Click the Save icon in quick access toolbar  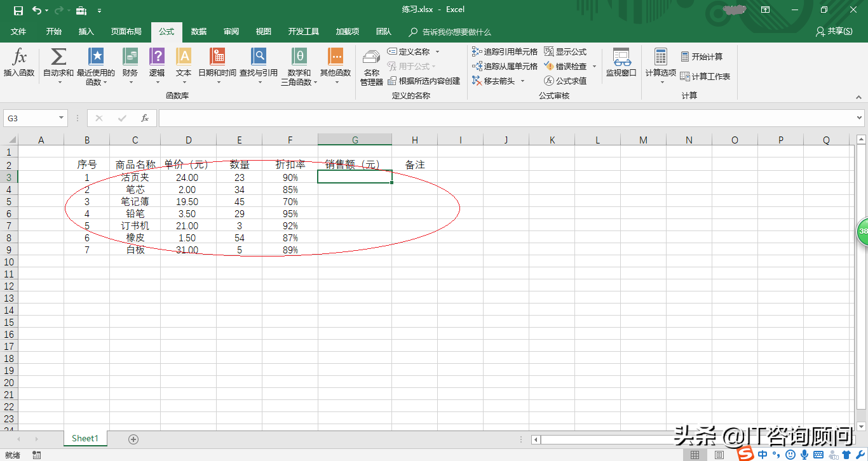[x=18, y=10]
